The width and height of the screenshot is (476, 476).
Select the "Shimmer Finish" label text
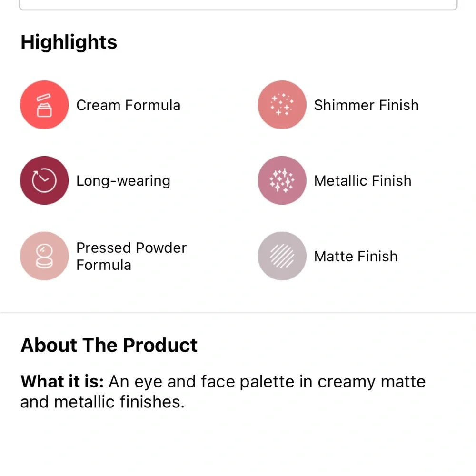(x=366, y=105)
